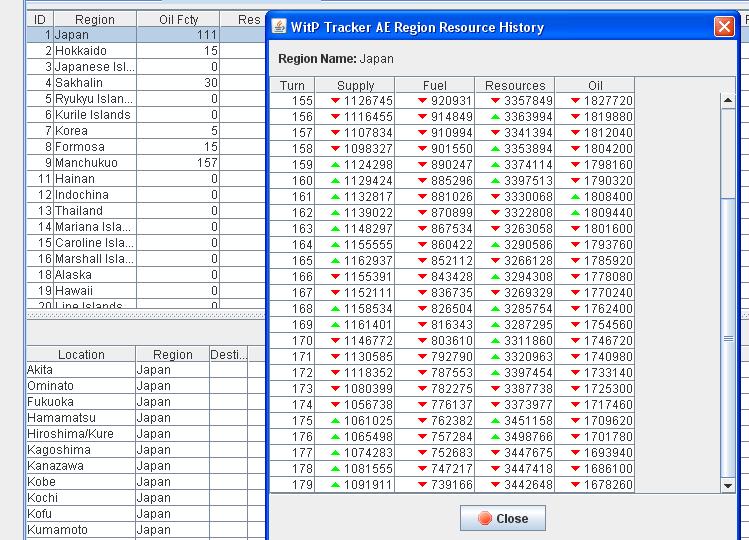Click the history table vertical scrollbar thumb
Screen dimensions: 749x540
click(x=728, y=337)
